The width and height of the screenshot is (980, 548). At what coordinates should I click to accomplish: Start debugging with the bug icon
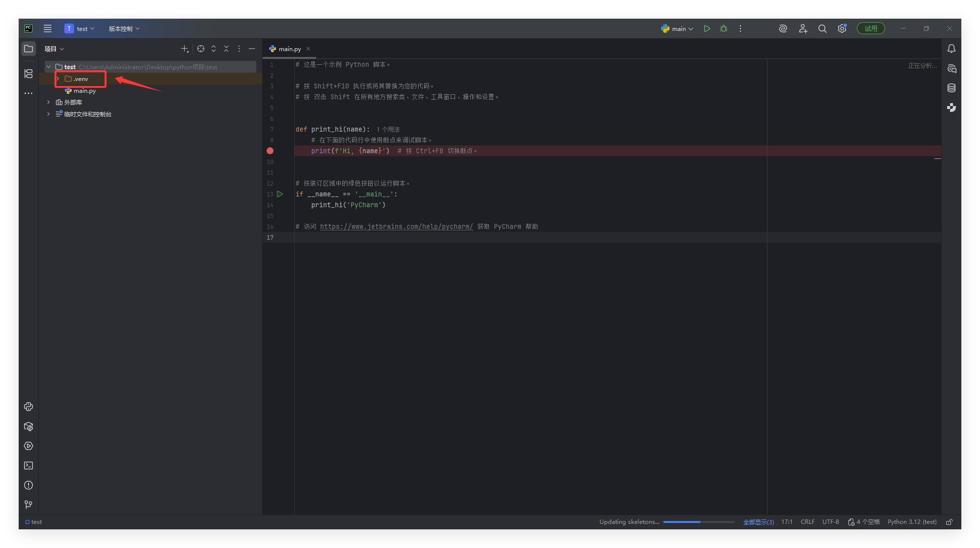[x=723, y=28]
